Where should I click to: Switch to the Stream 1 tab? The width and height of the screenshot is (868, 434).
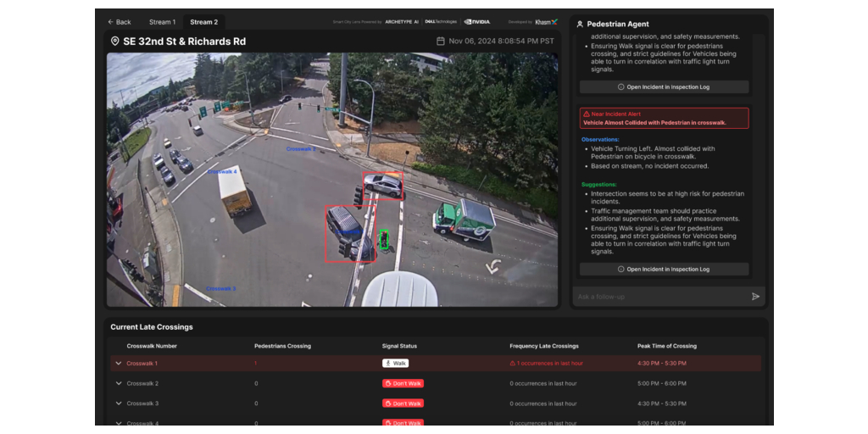162,22
